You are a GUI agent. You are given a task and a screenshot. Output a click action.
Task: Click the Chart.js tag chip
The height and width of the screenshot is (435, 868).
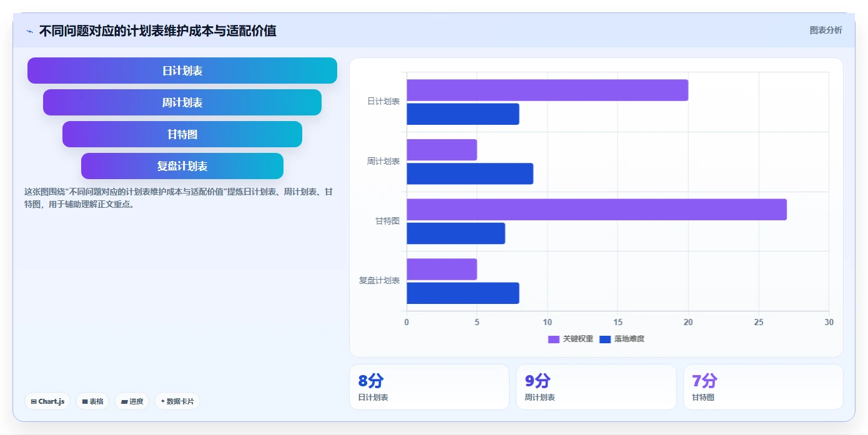pos(47,401)
